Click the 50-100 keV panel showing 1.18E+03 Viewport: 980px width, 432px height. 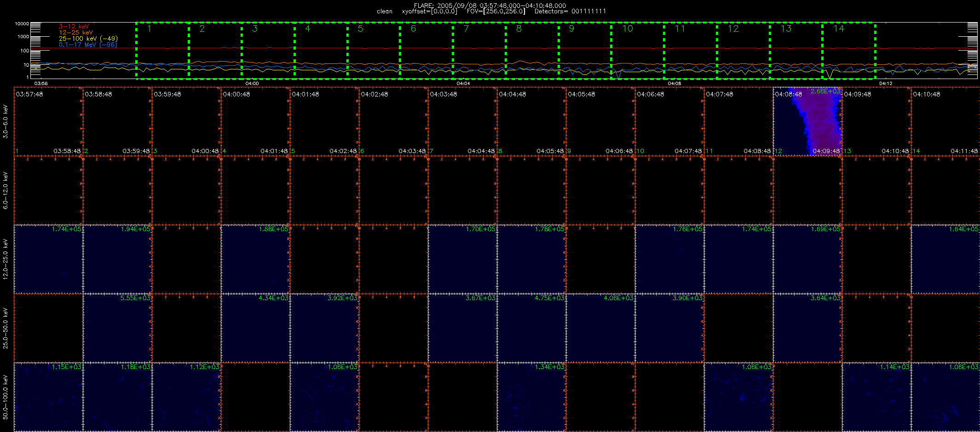(x=117, y=397)
